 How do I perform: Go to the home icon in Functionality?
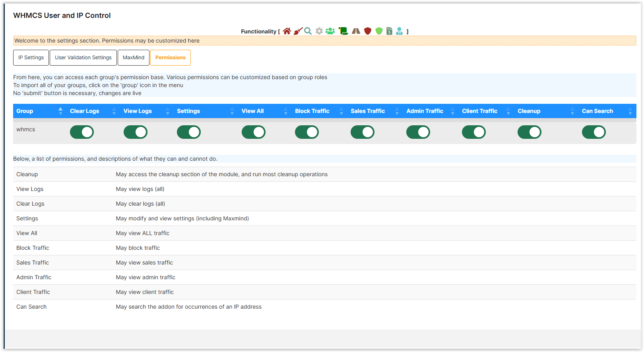pos(287,31)
